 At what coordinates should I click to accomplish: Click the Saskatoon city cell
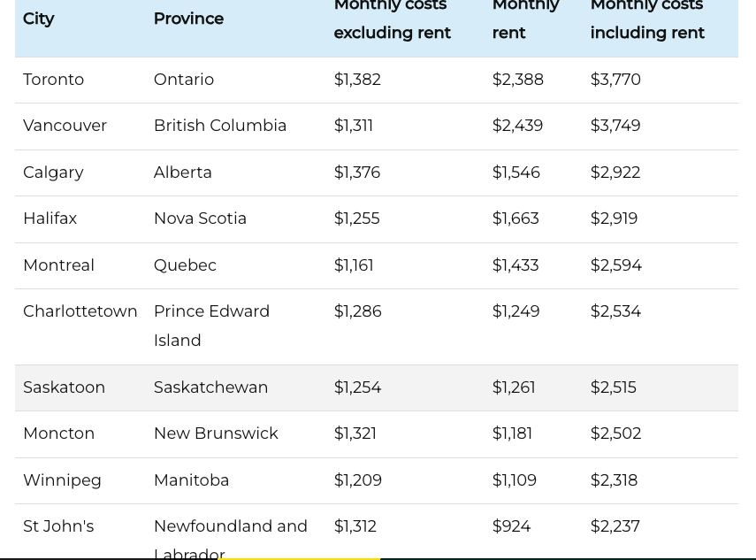(x=65, y=387)
